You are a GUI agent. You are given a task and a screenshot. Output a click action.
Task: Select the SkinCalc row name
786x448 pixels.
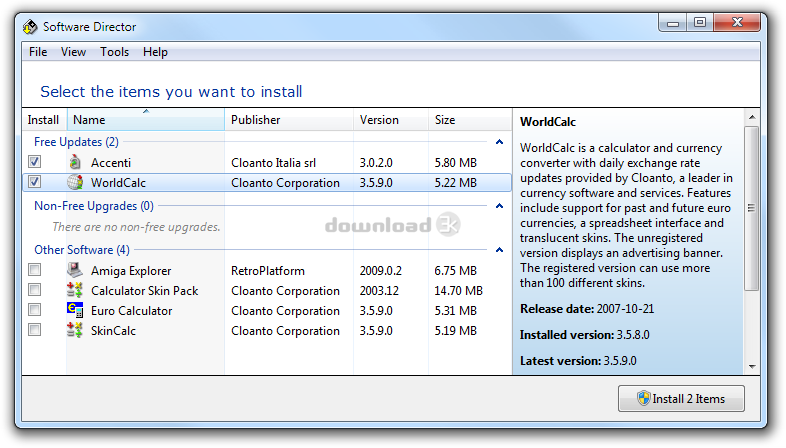pos(113,331)
